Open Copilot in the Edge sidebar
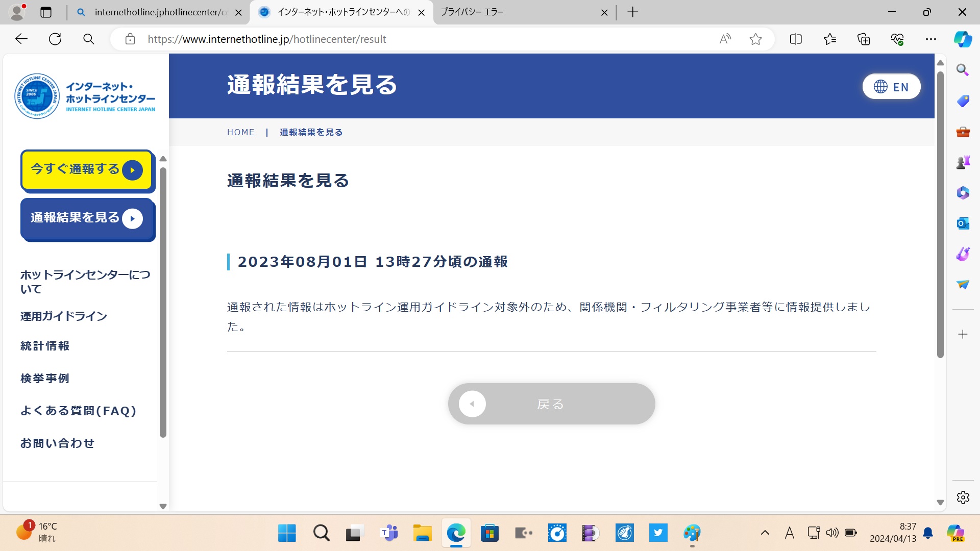The image size is (980, 551). coord(963,39)
